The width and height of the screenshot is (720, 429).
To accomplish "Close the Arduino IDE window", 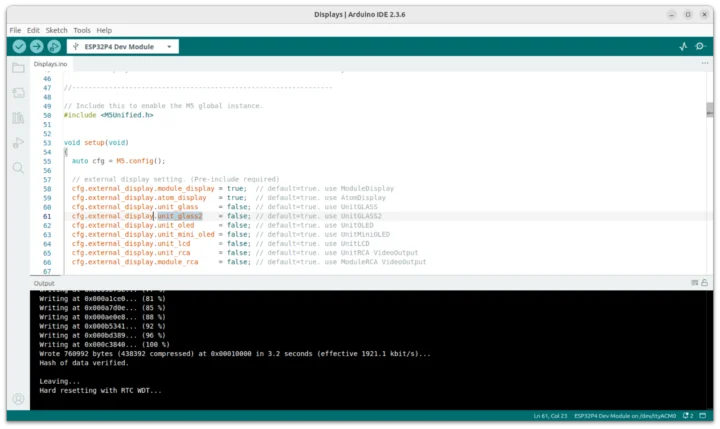I will (704, 14).
